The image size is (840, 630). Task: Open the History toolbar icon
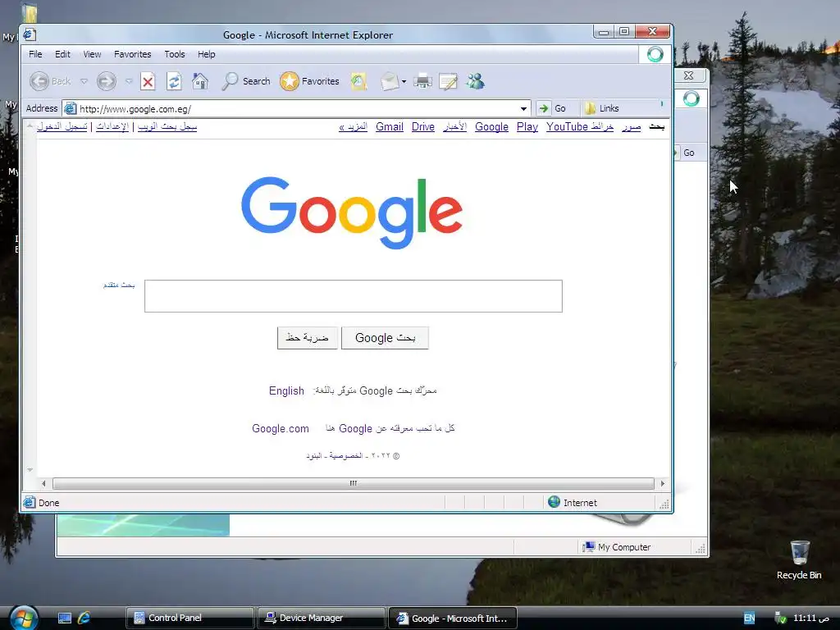[358, 81]
